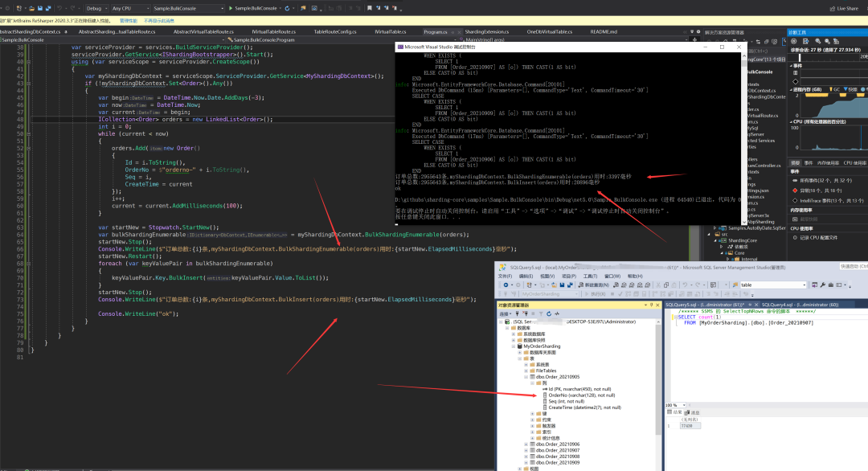Open the 窗口(W) menu in SQL Server Management Studio
Screen dimensions: 868x471
(612, 276)
